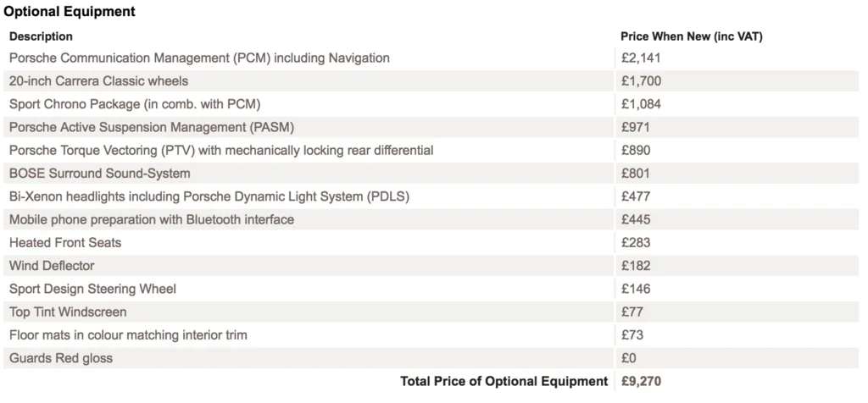868x403 pixels.
Task: Select the Total Price of Optional Equipment label
Action: pos(504,382)
